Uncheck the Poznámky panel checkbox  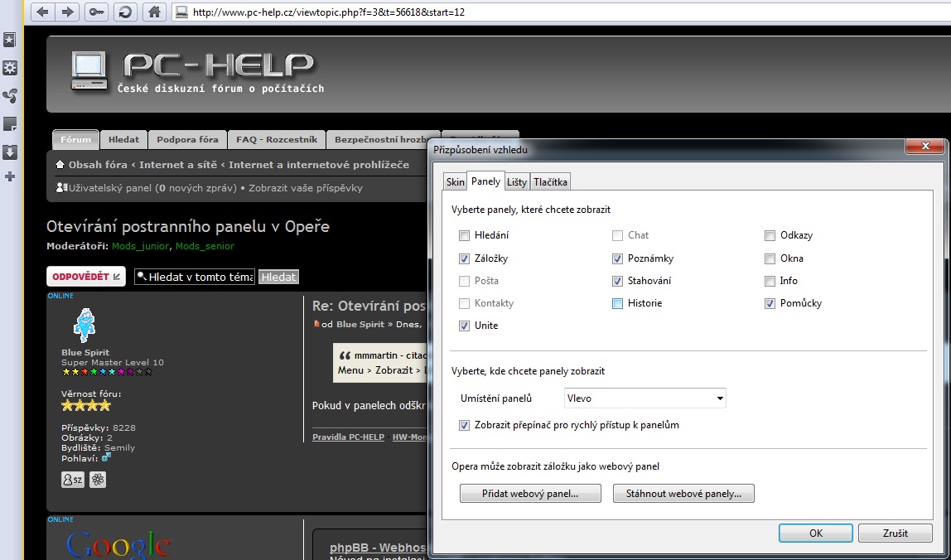(617, 258)
